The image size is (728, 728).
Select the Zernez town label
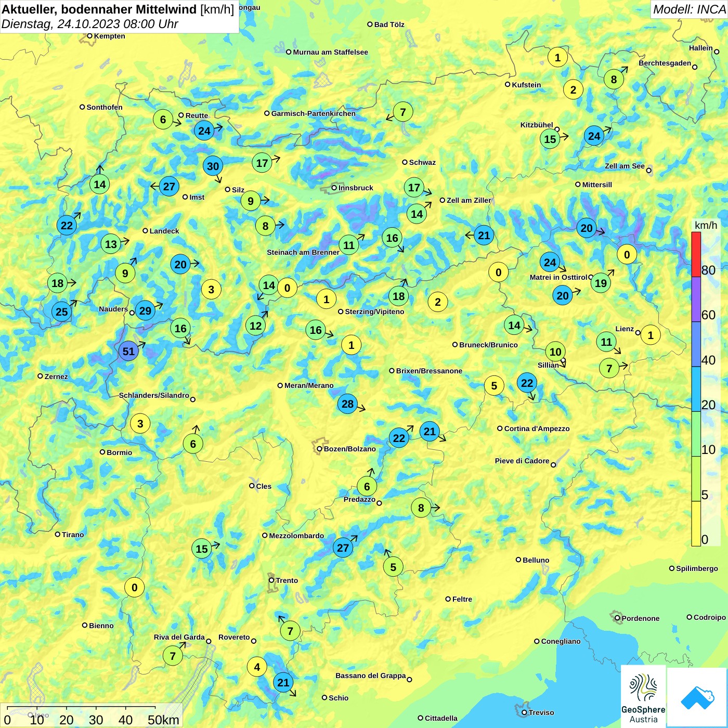(56, 376)
